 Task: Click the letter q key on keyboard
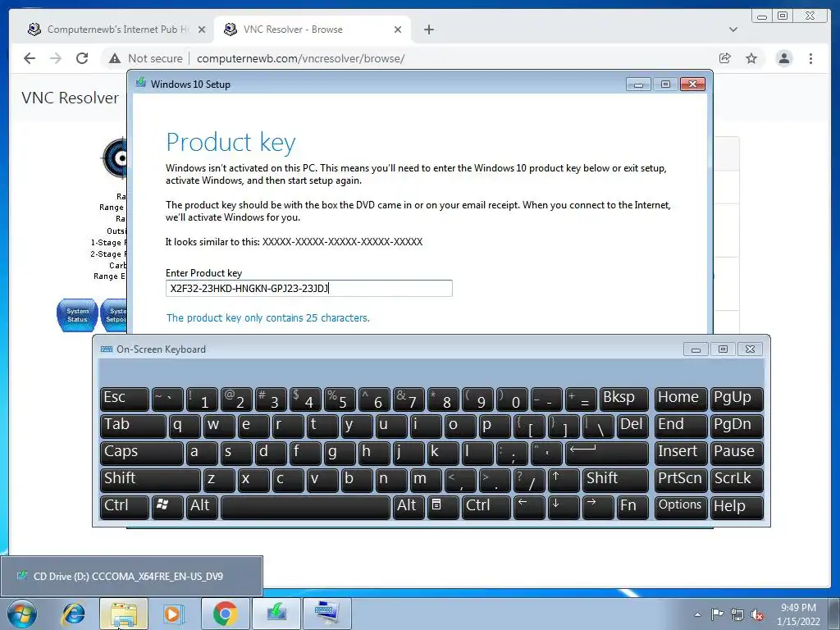tap(185, 426)
